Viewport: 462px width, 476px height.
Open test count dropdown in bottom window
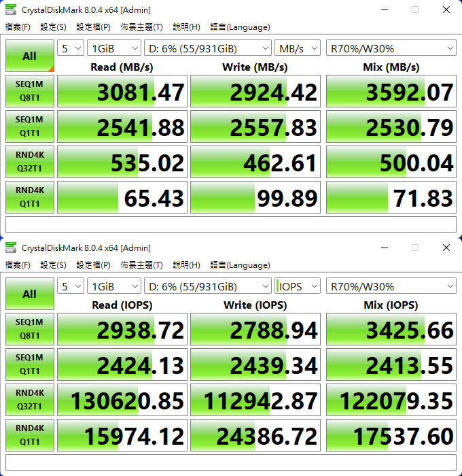71,286
